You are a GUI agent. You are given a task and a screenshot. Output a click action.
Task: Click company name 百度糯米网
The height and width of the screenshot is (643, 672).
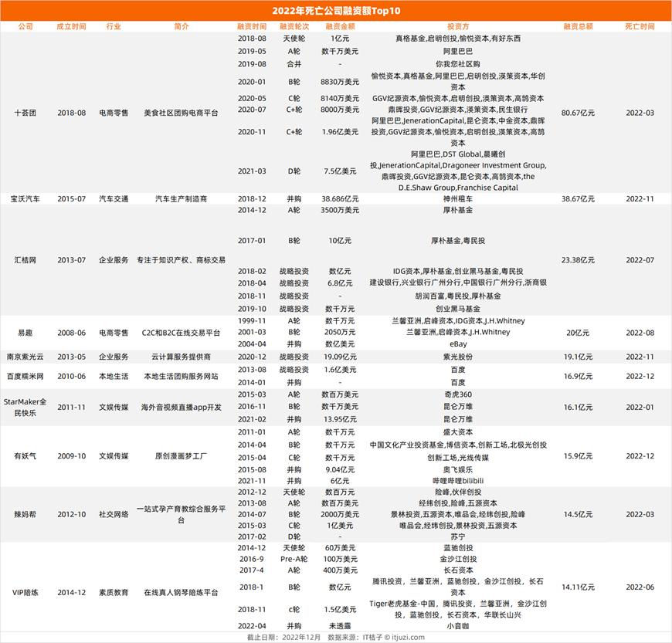coord(25,376)
